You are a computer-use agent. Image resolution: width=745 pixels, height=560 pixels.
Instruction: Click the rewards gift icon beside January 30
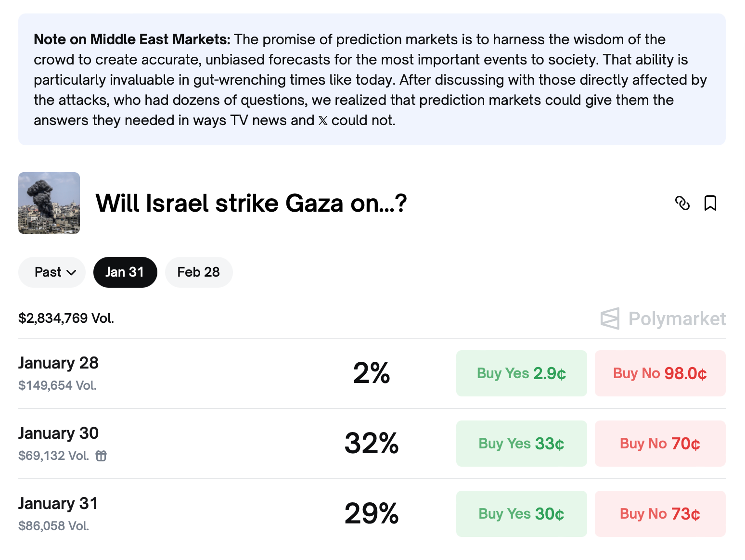point(101,456)
